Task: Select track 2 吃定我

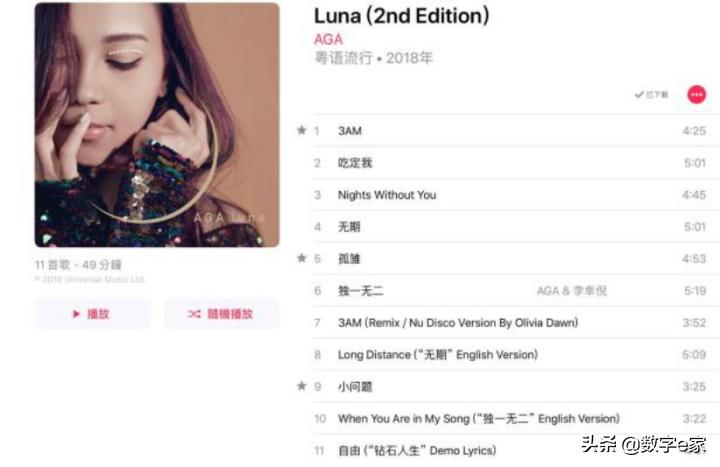Action: (510, 163)
